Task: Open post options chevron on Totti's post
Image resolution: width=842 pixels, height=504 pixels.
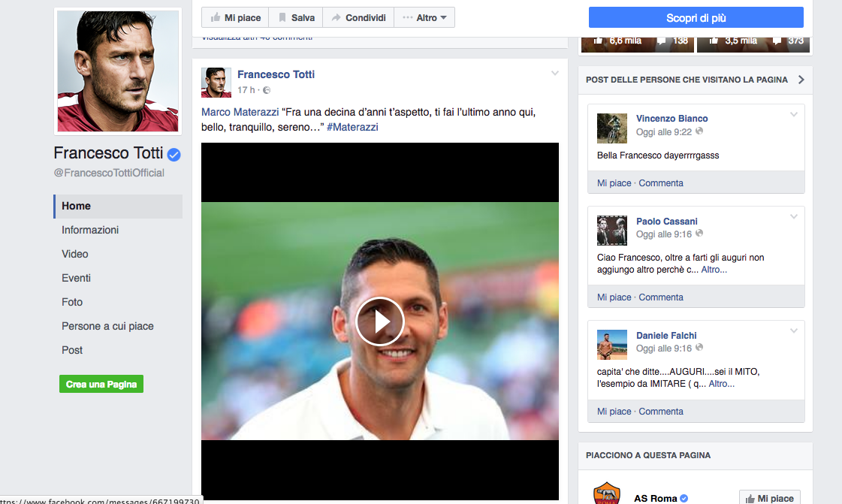Action: point(555,74)
